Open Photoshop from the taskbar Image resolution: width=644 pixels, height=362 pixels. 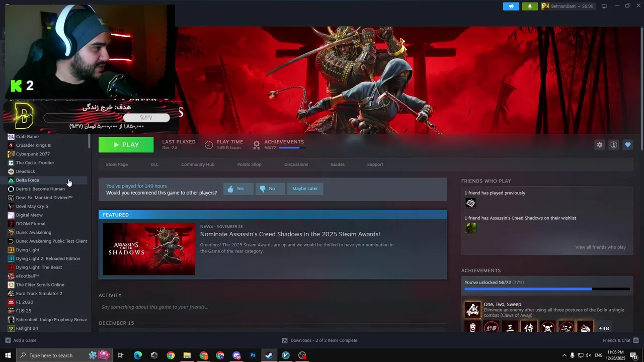click(x=253, y=355)
